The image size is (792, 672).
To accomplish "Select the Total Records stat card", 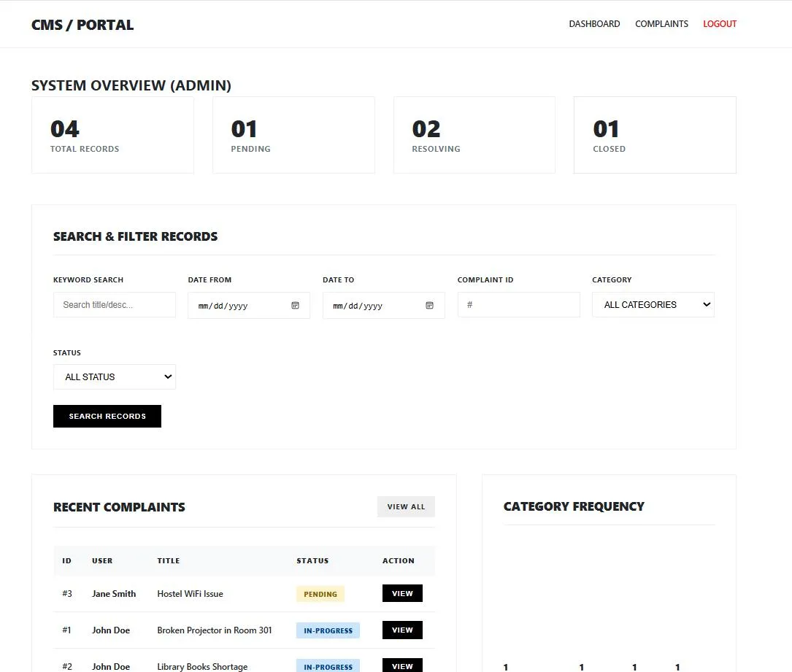I will (x=112, y=136).
